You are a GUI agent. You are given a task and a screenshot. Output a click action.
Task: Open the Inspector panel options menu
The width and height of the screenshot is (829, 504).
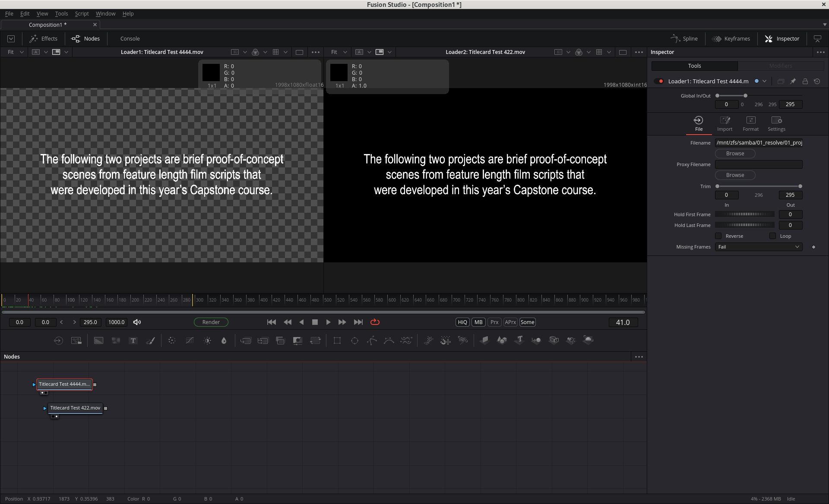pos(820,52)
